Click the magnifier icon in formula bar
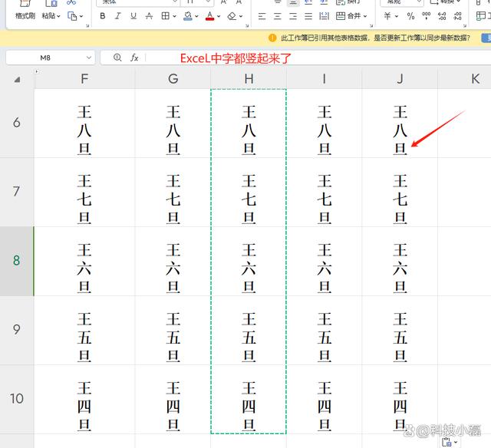This screenshot has width=491, height=448. pyautogui.click(x=117, y=58)
